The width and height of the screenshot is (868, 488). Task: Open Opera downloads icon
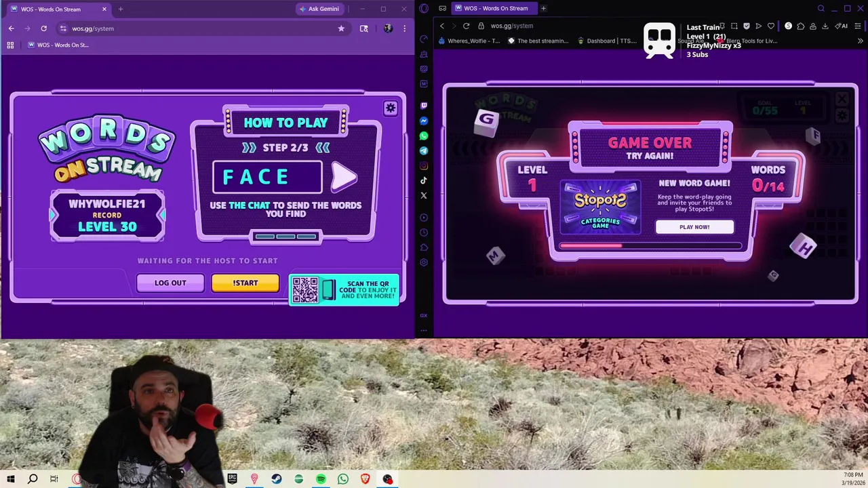[x=825, y=26]
